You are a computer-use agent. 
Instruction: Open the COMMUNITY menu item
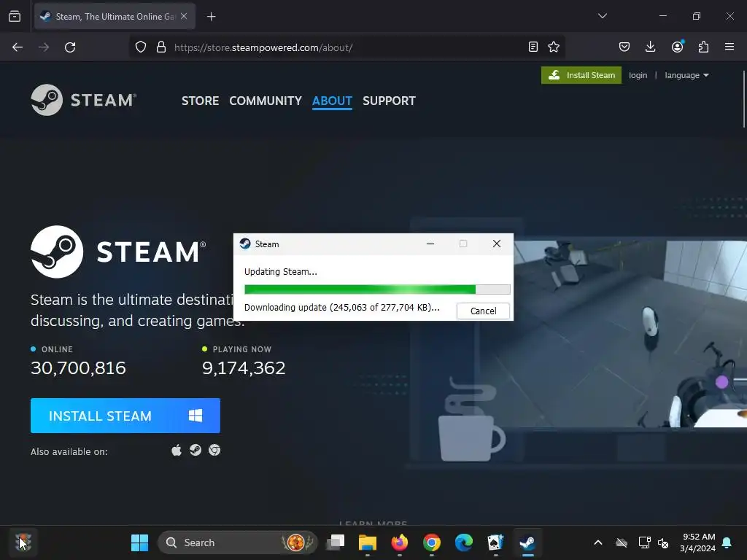(266, 101)
